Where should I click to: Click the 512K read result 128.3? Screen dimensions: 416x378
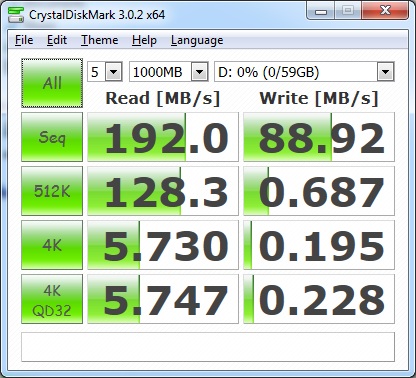(163, 191)
